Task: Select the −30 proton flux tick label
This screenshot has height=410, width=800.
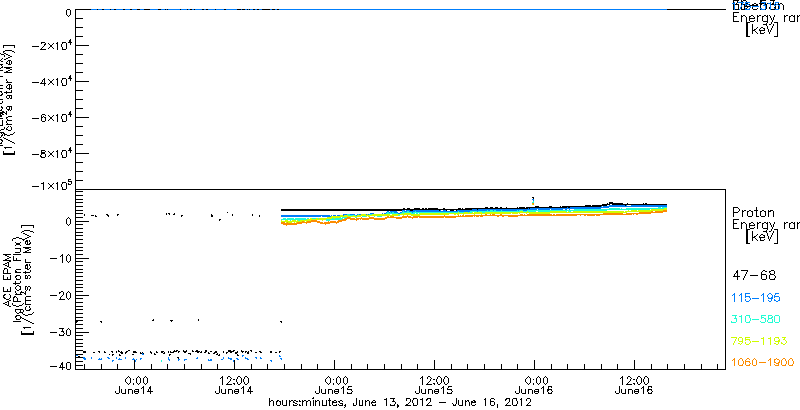Action: [x=59, y=332]
